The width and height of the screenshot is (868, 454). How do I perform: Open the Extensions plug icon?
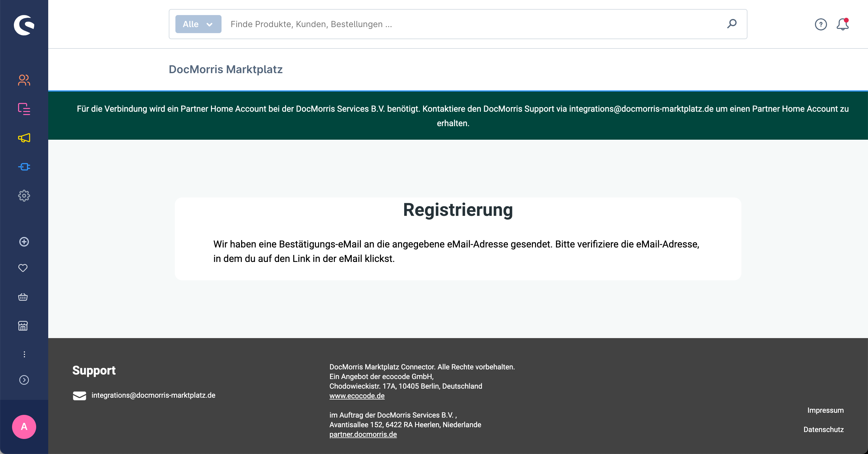coord(24,167)
